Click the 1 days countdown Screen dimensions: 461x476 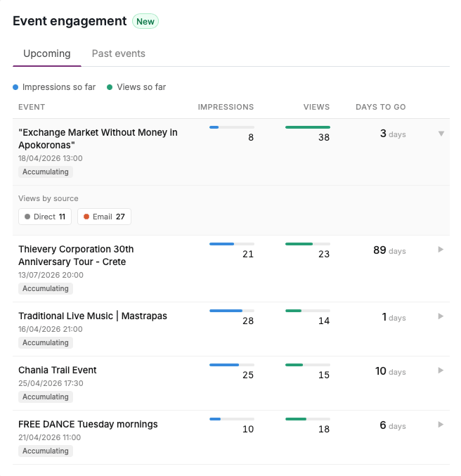[394, 317]
